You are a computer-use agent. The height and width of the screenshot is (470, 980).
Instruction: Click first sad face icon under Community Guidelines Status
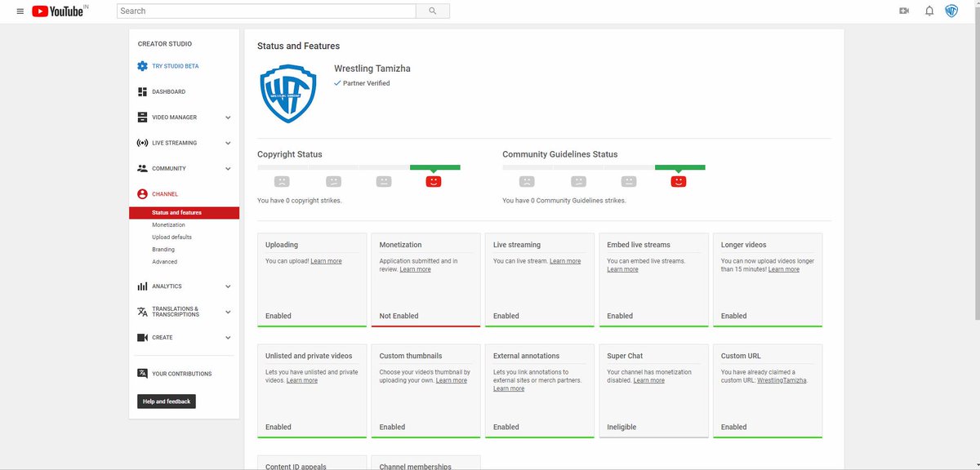(x=527, y=181)
